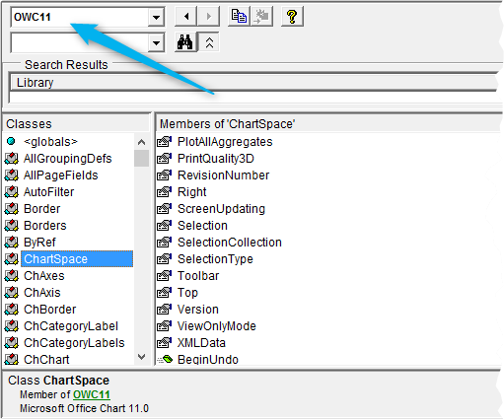
Task: Select the ChAxes class
Action: [x=44, y=276]
